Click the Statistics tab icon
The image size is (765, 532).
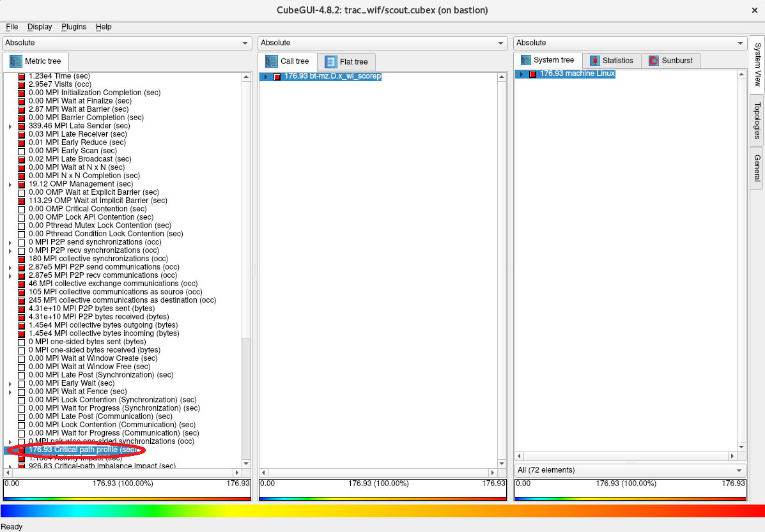click(595, 61)
